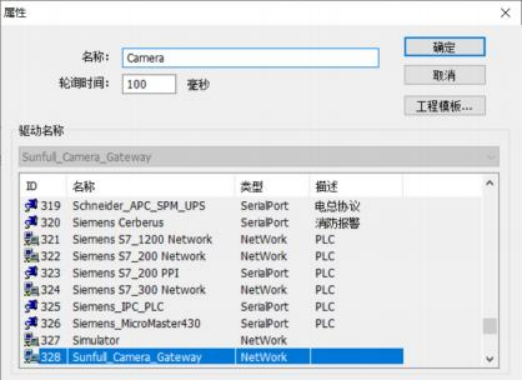Open the 工程模板... button

445,106
